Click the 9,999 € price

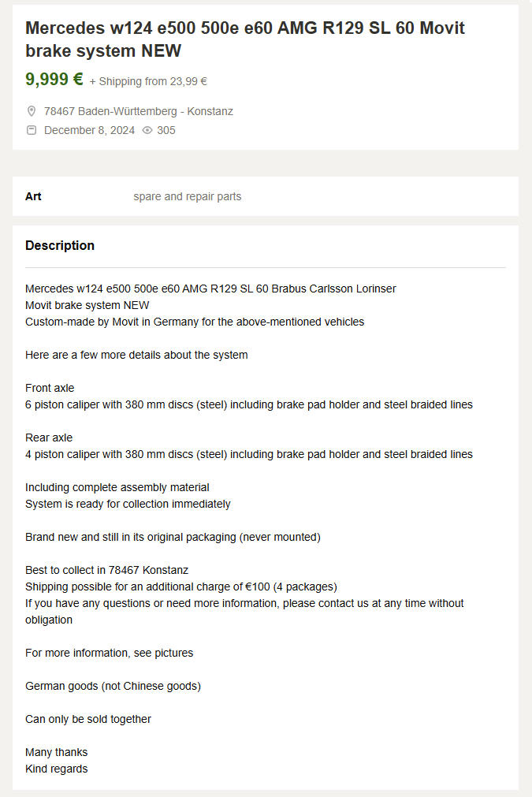point(54,80)
